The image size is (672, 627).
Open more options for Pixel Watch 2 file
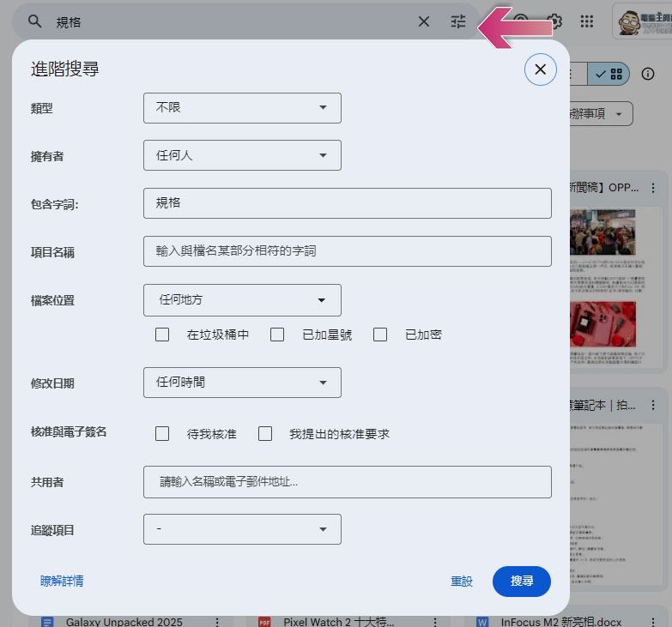pyautogui.click(x=435, y=622)
